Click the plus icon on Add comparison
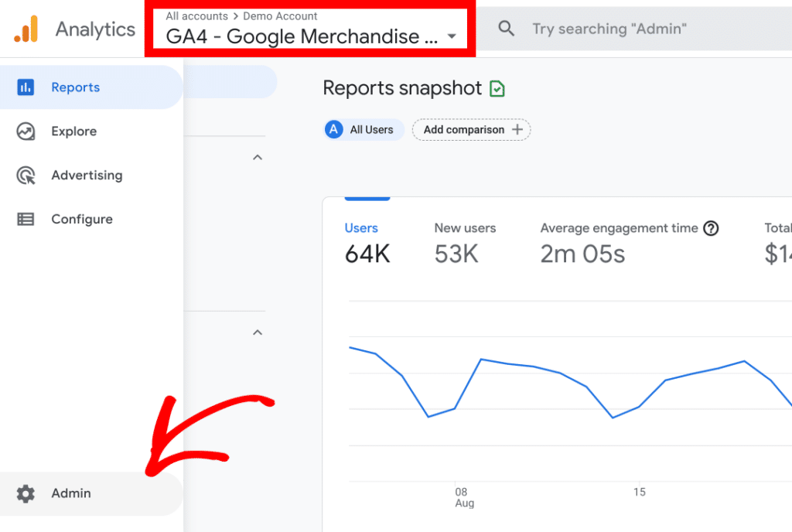Image resolution: width=792 pixels, height=532 pixels. [x=517, y=129]
